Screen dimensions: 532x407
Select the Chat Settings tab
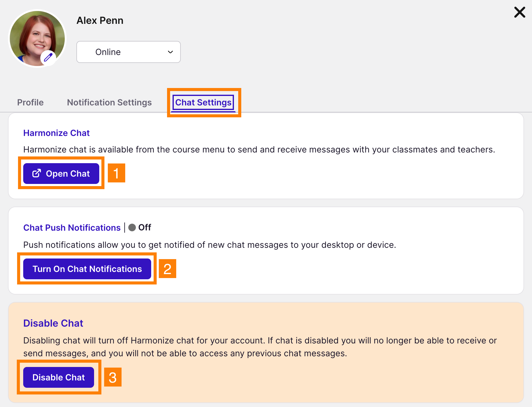203,102
